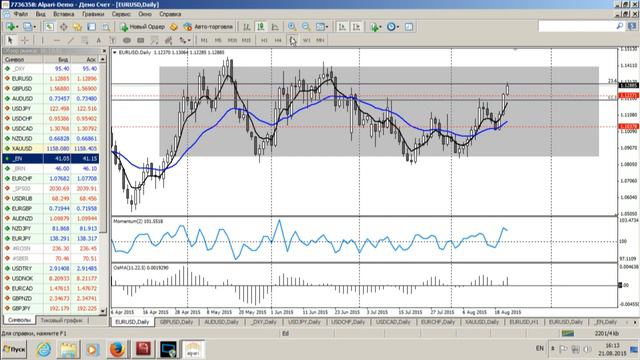640x360 pixels.
Task: Click the Новый Ордер button
Action: point(142,27)
